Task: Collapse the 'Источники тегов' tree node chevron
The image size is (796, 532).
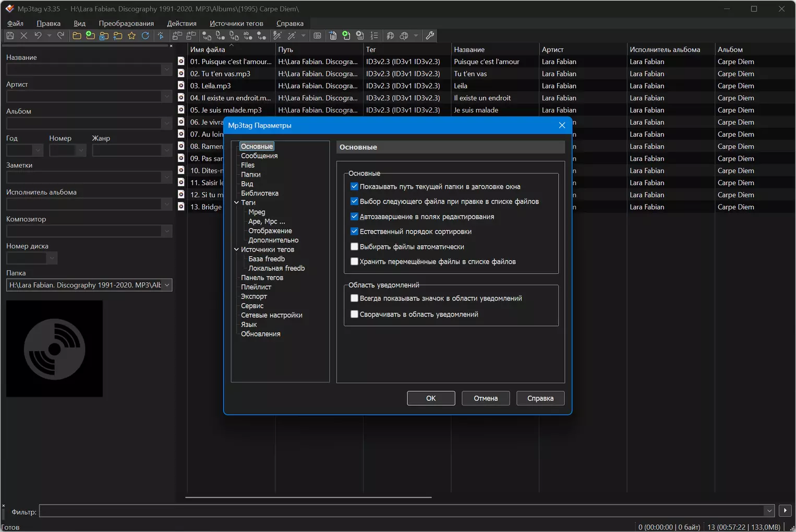Action: pyautogui.click(x=236, y=249)
